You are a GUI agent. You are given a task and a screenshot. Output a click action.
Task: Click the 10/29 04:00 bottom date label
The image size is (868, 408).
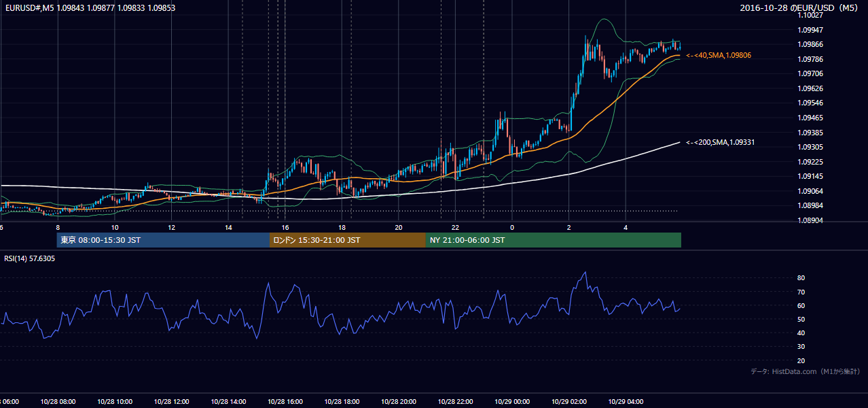pos(626,401)
